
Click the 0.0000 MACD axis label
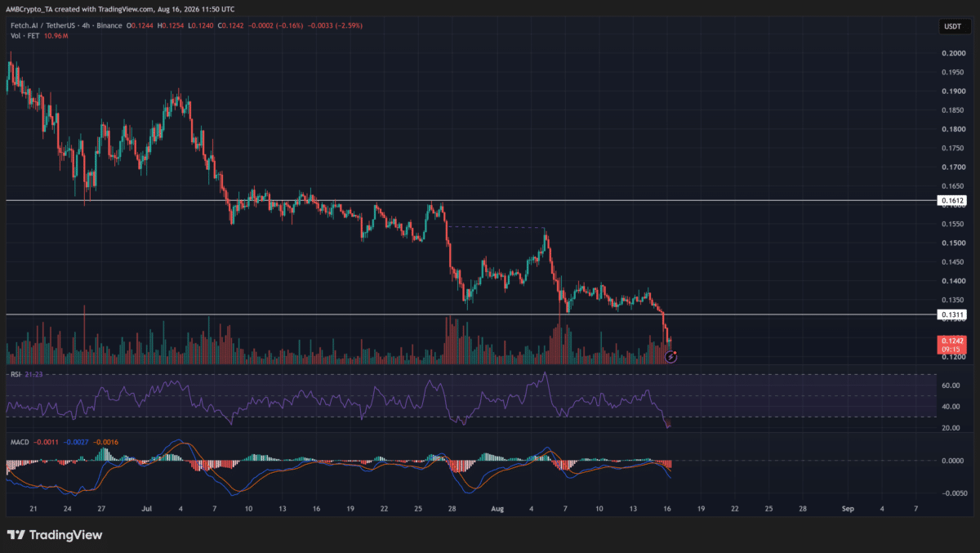pyautogui.click(x=953, y=461)
